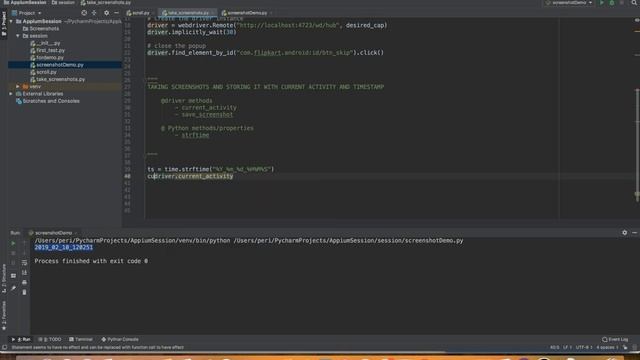Open the Terminal tool window tab

pos(81,340)
